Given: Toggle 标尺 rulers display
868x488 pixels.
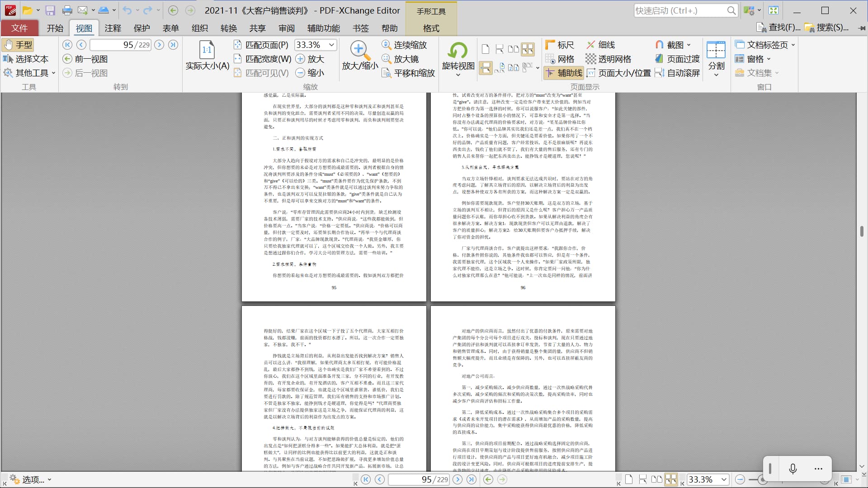Looking at the screenshot, I should (560, 45).
